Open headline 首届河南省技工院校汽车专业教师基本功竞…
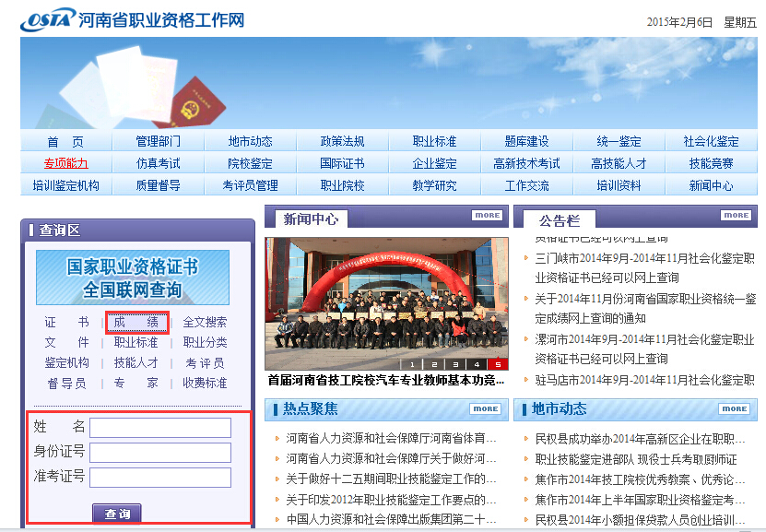This screenshot has height=532, width=766. [x=386, y=380]
